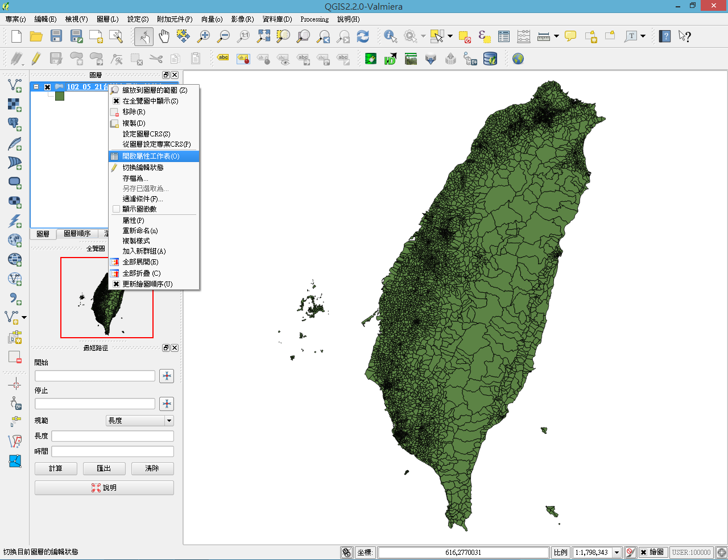Click the Zoom In magnifier tool
The image size is (728, 560).
[203, 36]
